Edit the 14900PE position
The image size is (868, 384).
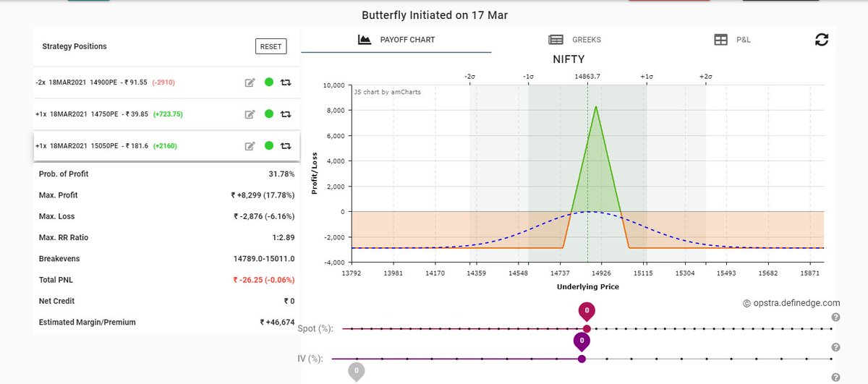tap(250, 82)
